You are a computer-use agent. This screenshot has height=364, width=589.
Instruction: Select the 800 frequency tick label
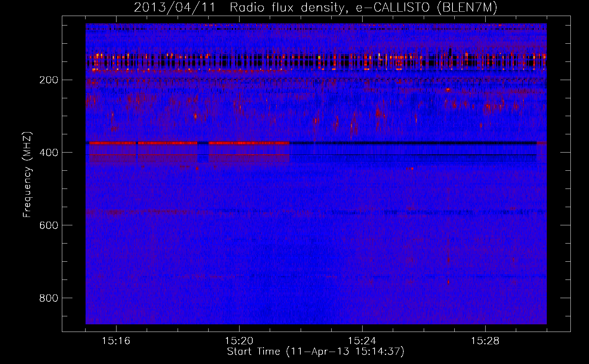48,298
